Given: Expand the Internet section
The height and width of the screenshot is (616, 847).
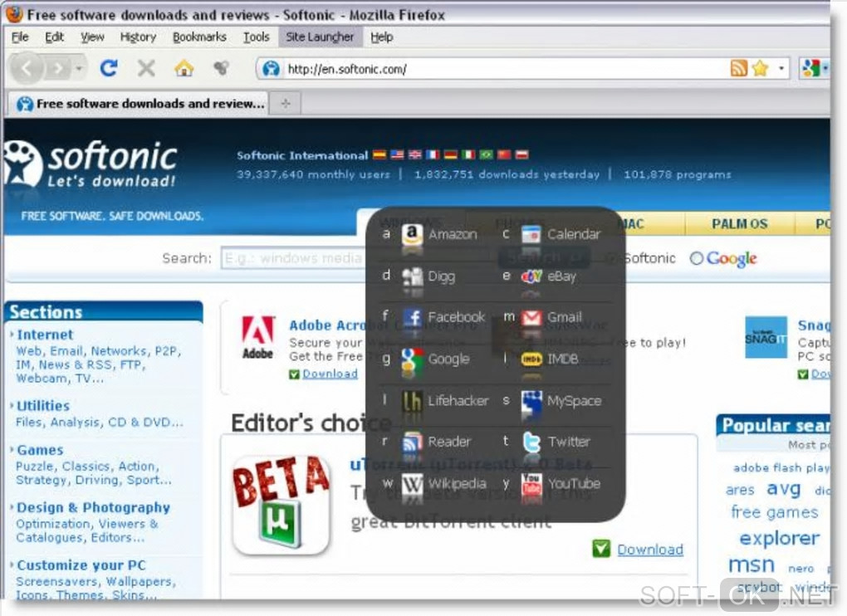Looking at the screenshot, I should point(45,335).
